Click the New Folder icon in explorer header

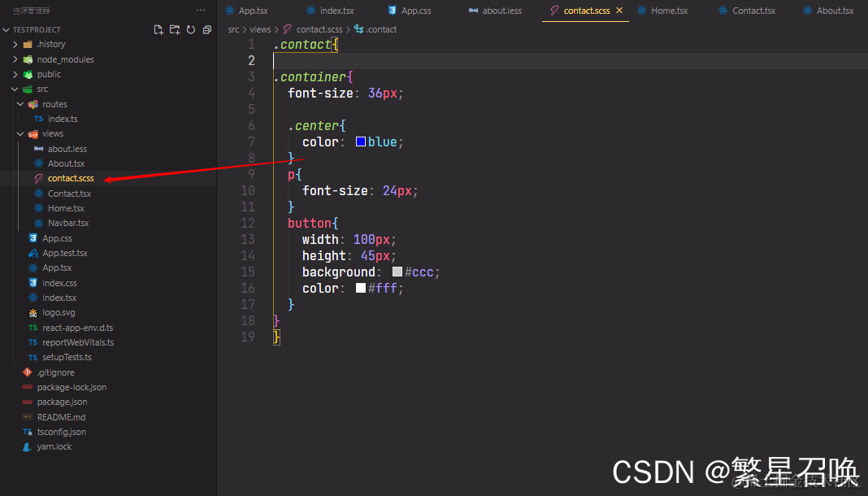(175, 30)
